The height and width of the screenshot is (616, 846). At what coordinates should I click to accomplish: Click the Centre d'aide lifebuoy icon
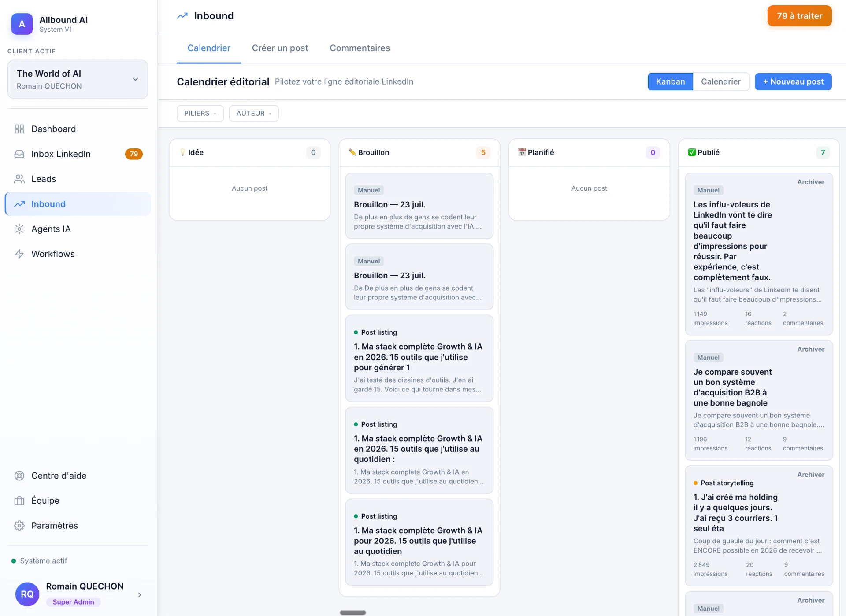coord(19,476)
